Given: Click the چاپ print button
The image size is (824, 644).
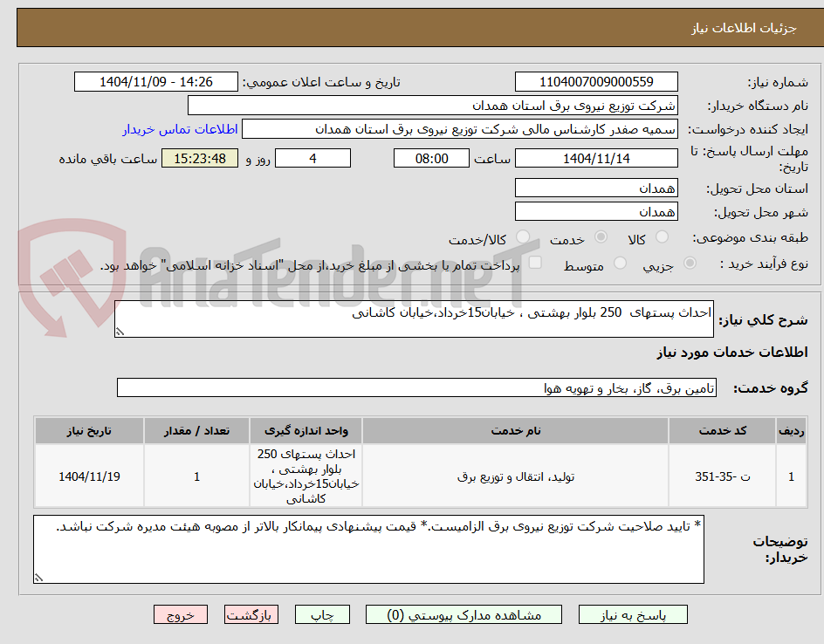Looking at the screenshot, I should point(322,614).
